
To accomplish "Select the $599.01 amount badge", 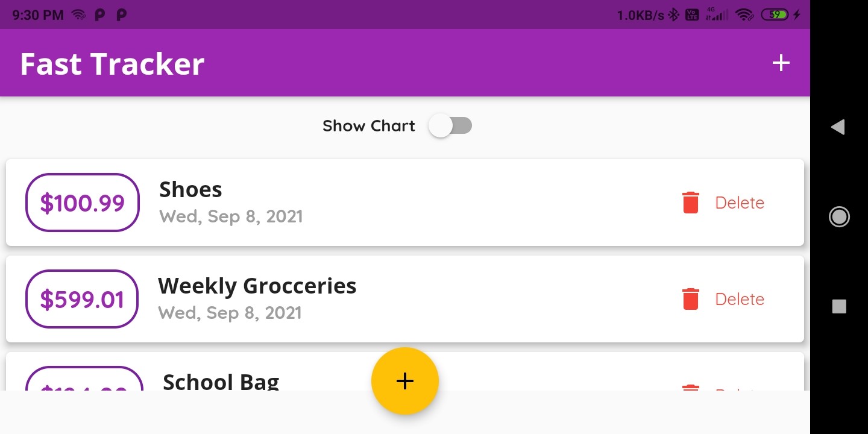I will click(x=81, y=299).
